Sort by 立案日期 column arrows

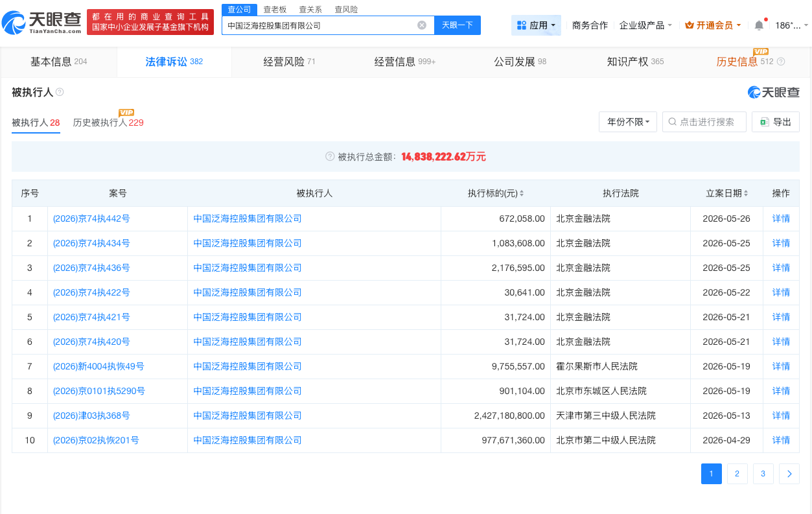point(745,193)
